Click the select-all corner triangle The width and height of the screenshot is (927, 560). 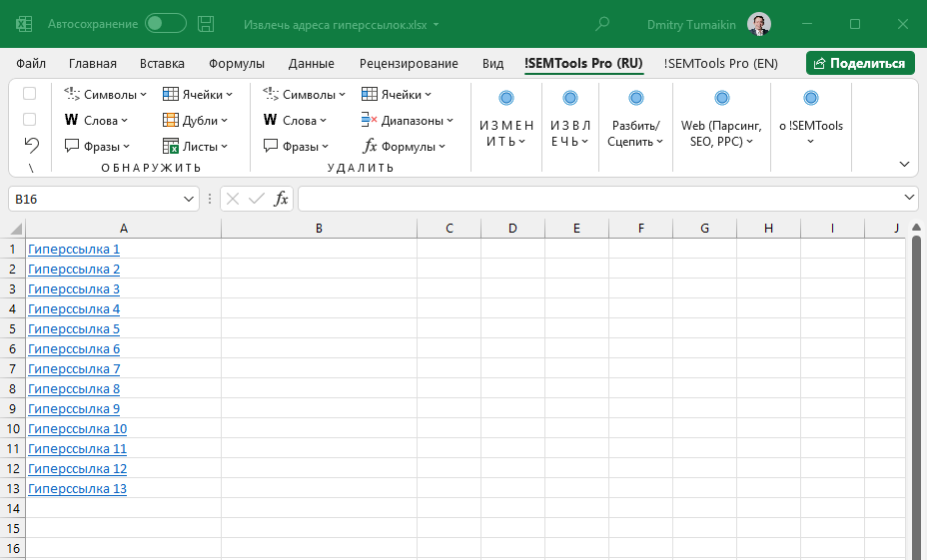tap(16, 229)
